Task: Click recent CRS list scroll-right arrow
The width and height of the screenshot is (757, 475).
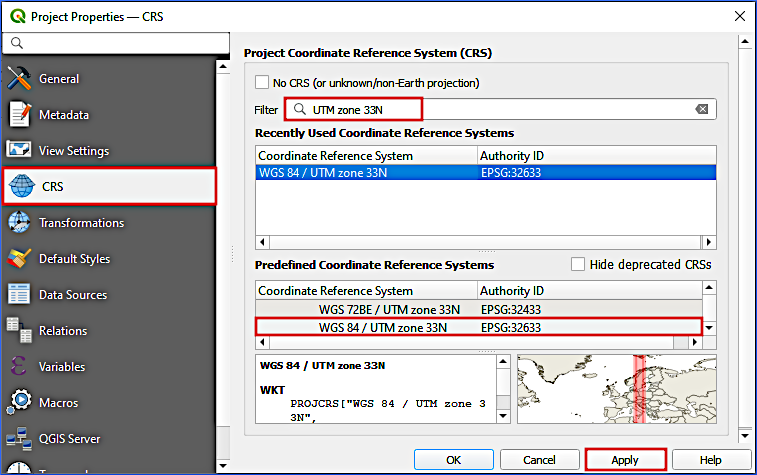Action: pyautogui.click(x=709, y=242)
